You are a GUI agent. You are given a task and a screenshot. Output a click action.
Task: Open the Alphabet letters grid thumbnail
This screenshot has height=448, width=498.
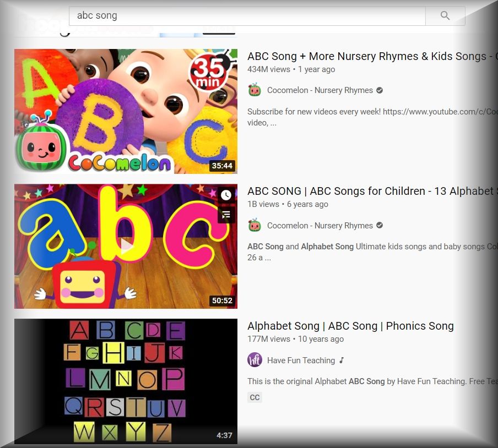pyautogui.click(x=126, y=381)
